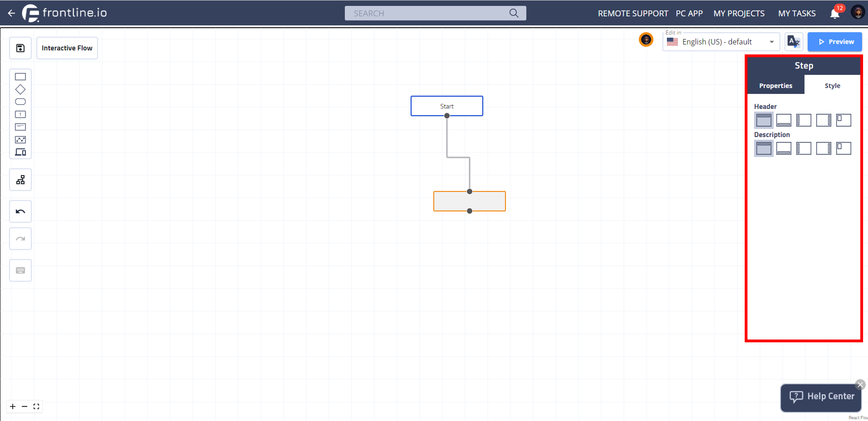
Task: Open the translation icon next to language
Action: pyautogui.click(x=793, y=42)
